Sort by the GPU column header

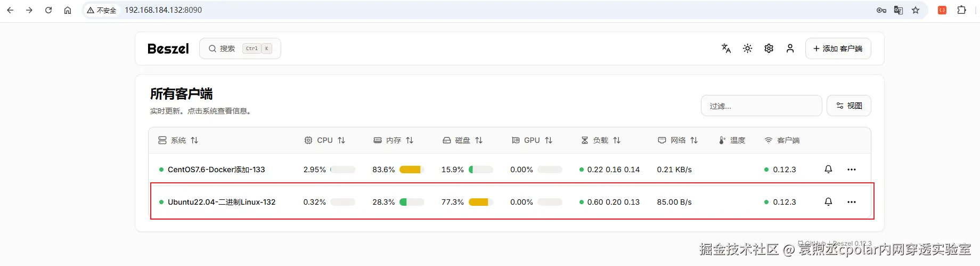click(532, 140)
